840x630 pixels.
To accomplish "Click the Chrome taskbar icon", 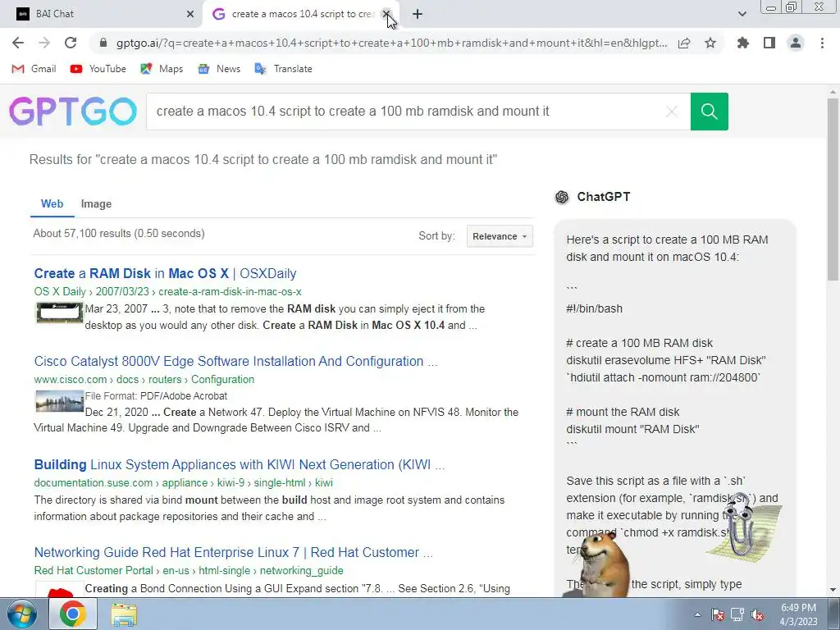I will coord(73,614).
